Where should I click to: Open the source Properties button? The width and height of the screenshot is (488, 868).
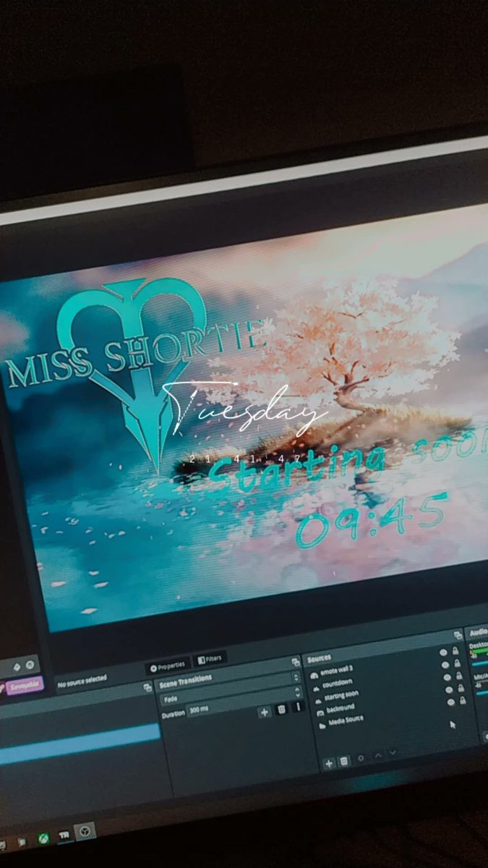tap(168, 665)
